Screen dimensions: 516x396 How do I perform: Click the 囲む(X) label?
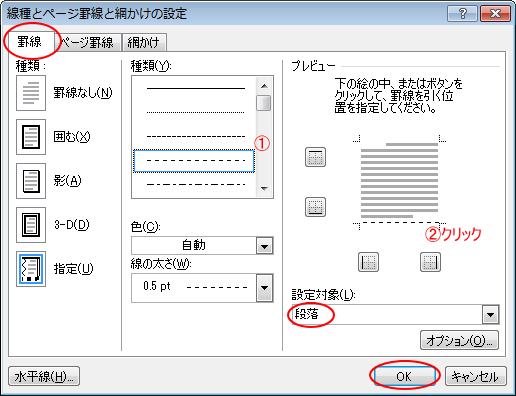coord(72,137)
